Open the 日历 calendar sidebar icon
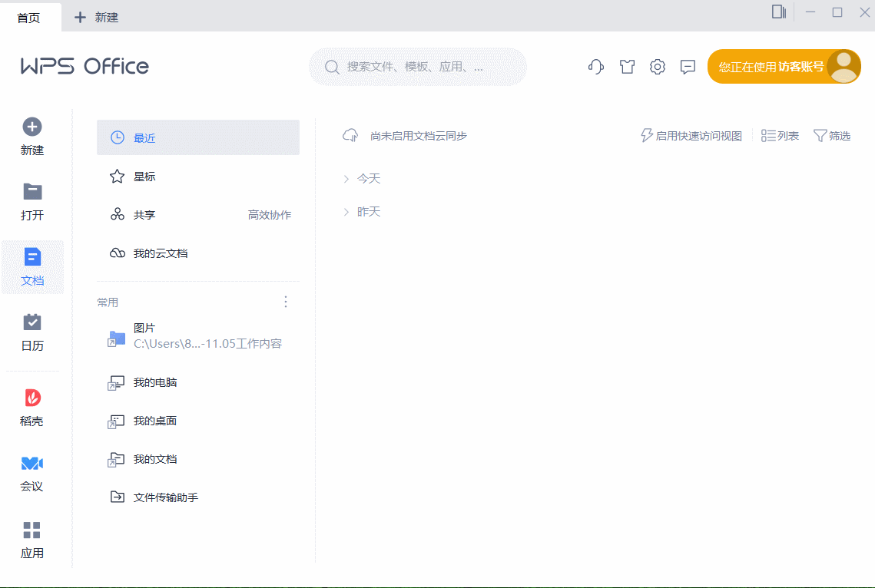The width and height of the screenshot is (875, 588). 32,322
